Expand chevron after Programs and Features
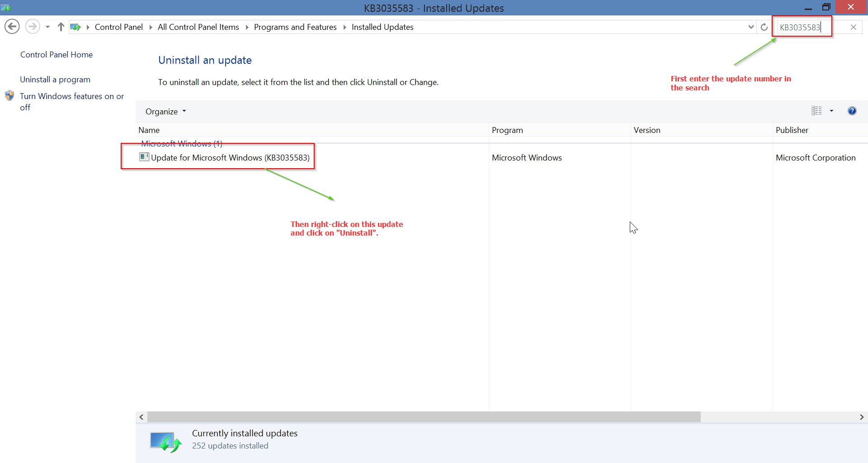Viewport: 868px width, 463px height. (x=344, y=27)
